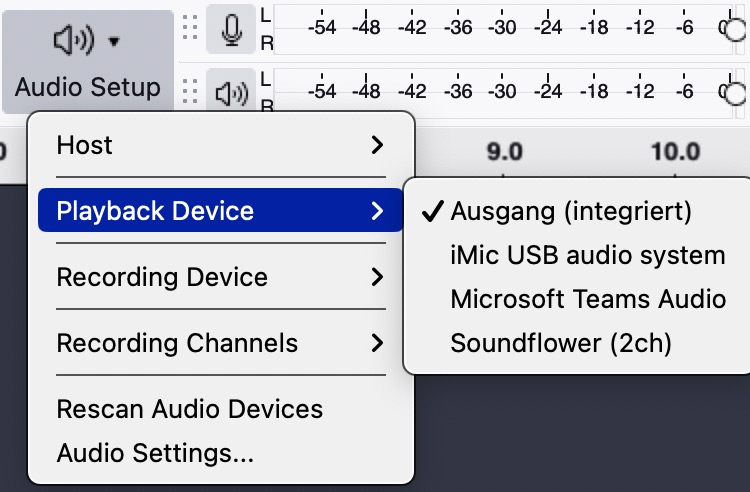Expand the Host submenu
750x492 pixels.
220,145
